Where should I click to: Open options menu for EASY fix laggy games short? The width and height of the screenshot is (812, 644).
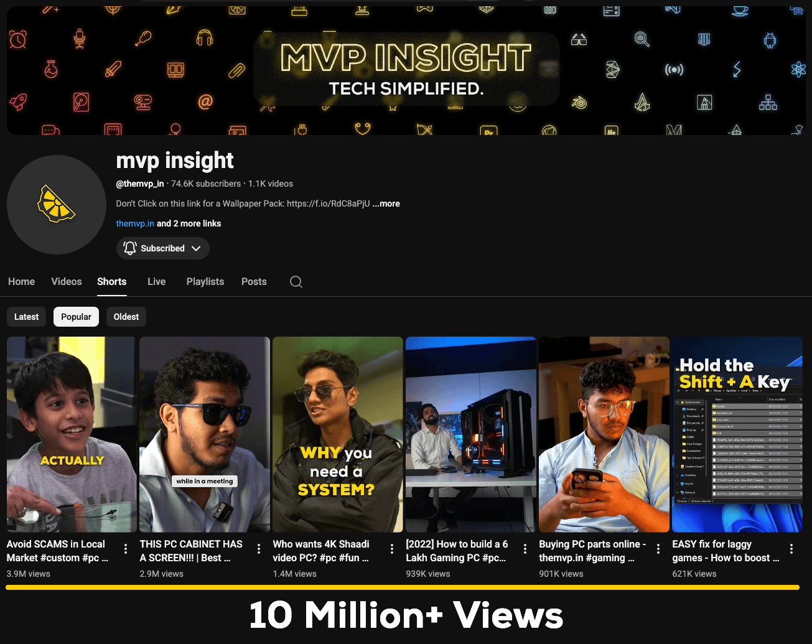(x=791, y=549)
